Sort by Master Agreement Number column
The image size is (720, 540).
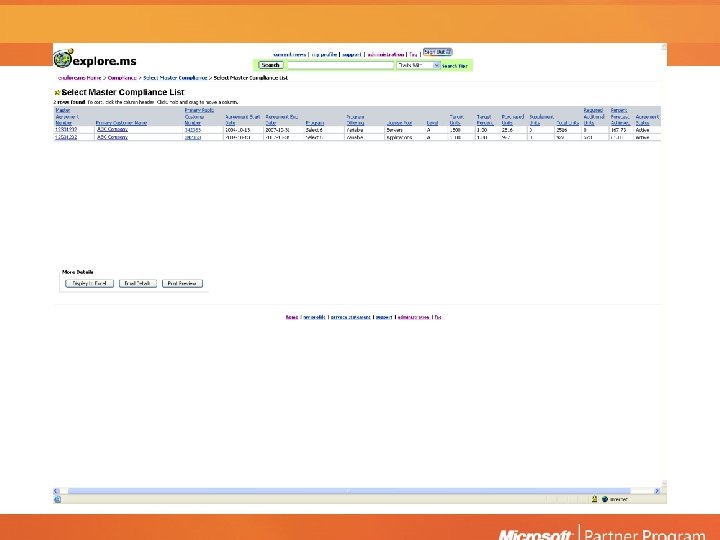(67, 117)
